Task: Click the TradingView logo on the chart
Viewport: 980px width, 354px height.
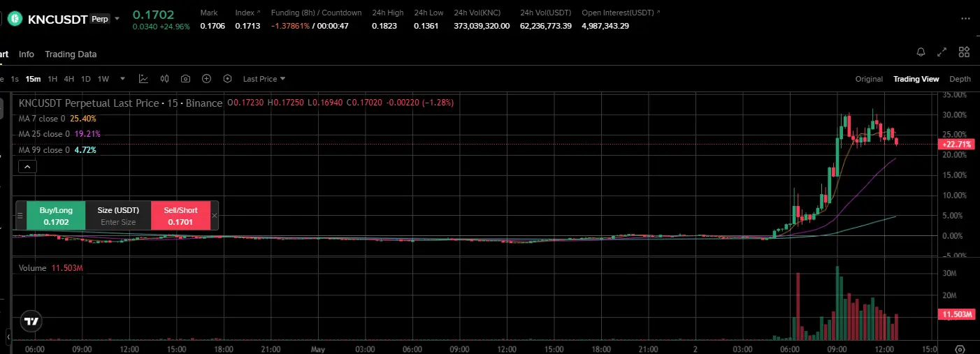Action: click(x=31, y=321)
